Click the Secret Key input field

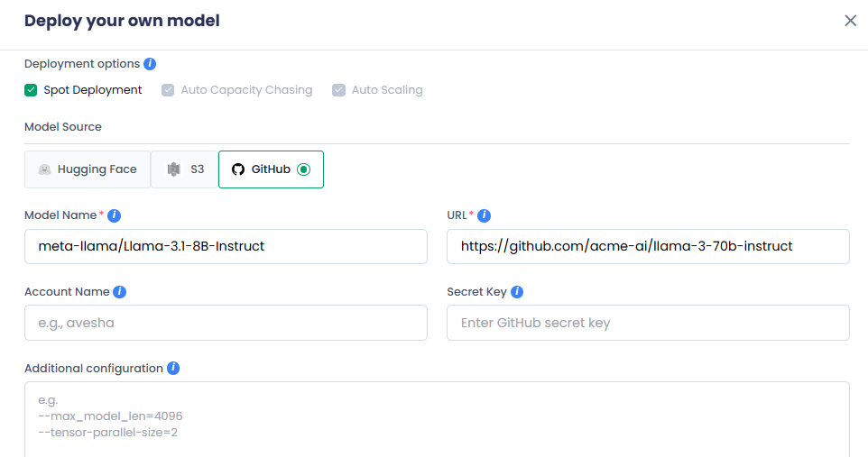[x=648, y=323]
